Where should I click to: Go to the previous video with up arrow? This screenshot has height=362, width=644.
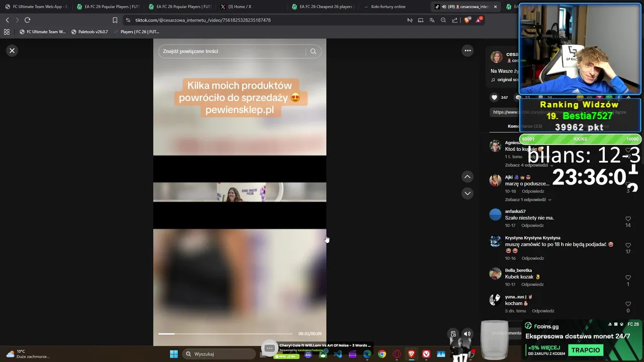tap(467, 176)
